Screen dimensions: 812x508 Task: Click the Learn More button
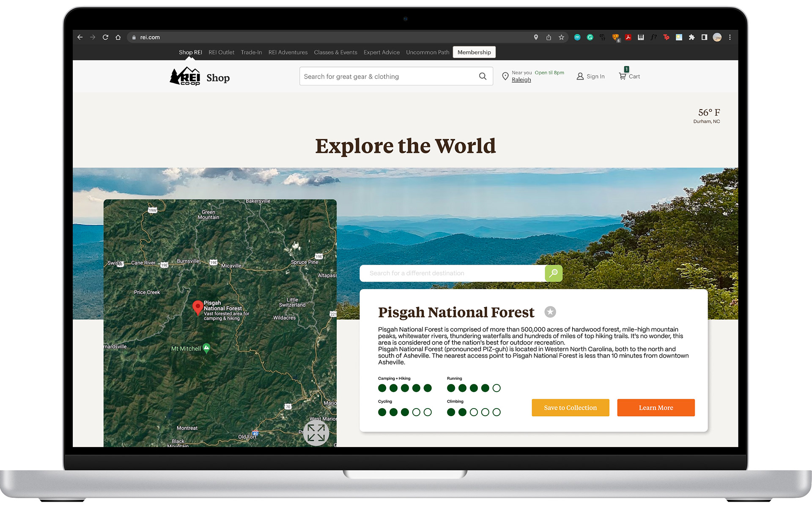coord(656,408)
